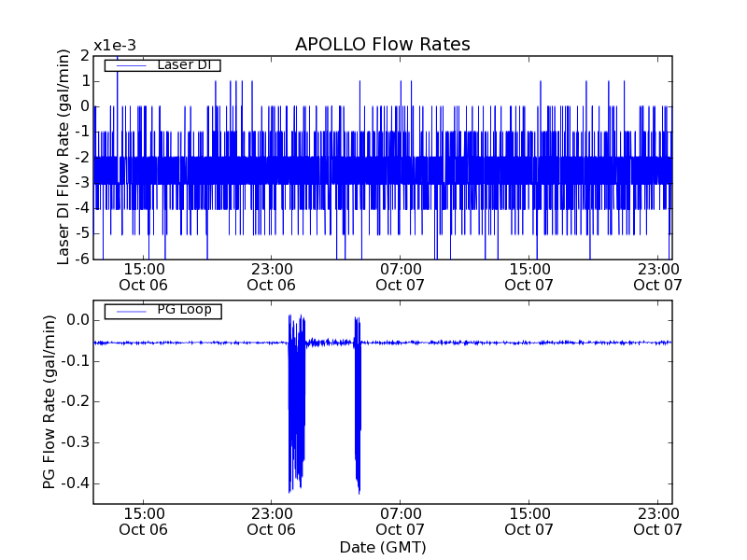Click '23:00 Oct 07' tick under PG Loop plot
This screenshot has height=560, width=747.
tap(658, 522)
